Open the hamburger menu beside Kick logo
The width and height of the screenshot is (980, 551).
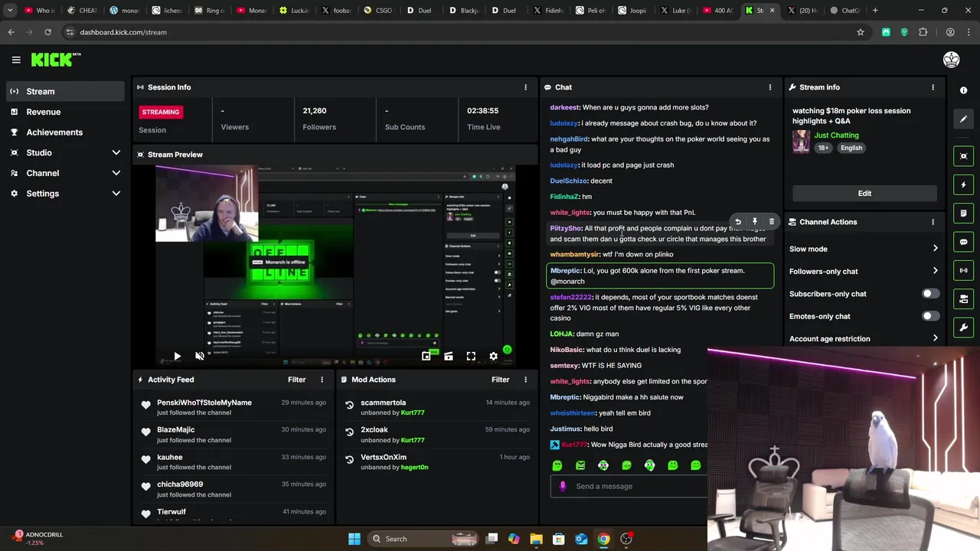[x=16, y=60]
